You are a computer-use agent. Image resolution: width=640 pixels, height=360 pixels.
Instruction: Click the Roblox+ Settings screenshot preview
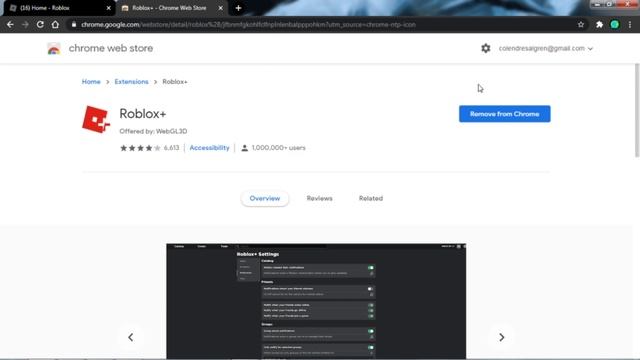(316, 301)
